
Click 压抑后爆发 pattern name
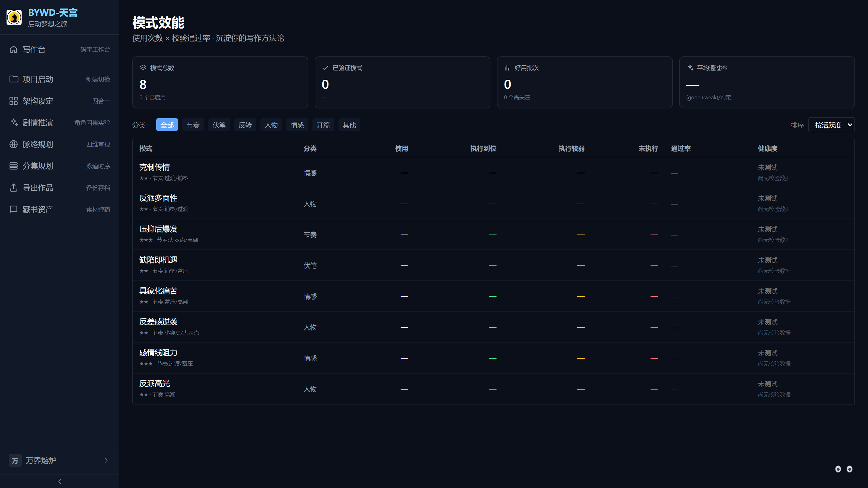click(158, 229)
